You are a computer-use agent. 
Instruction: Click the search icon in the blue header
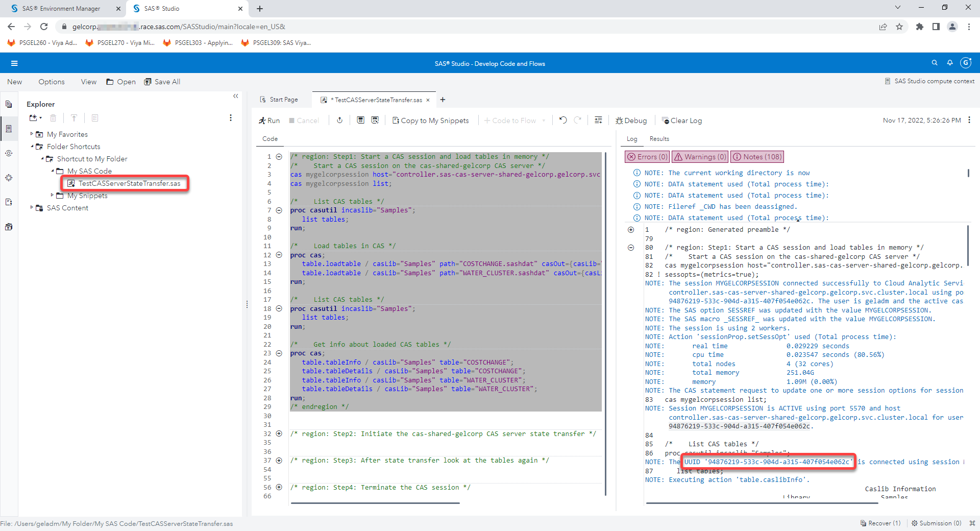pos(935,63)
